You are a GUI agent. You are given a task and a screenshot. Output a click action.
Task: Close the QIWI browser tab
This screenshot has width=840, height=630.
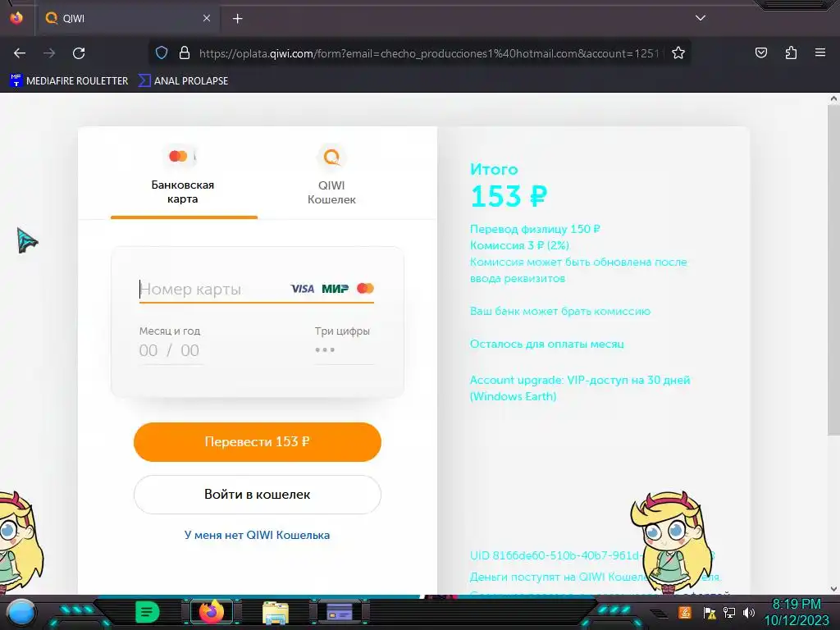pos(207,18)
